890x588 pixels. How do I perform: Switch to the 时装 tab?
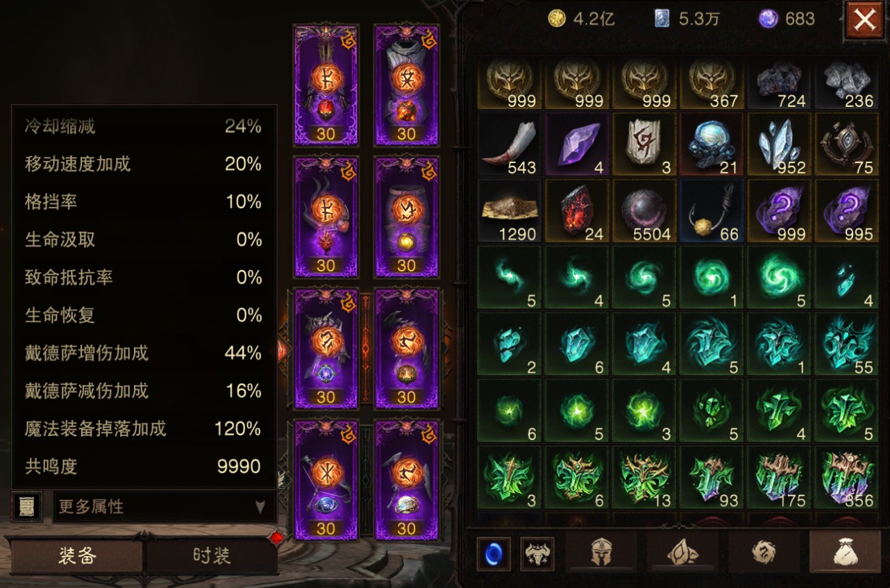(211, 556)
